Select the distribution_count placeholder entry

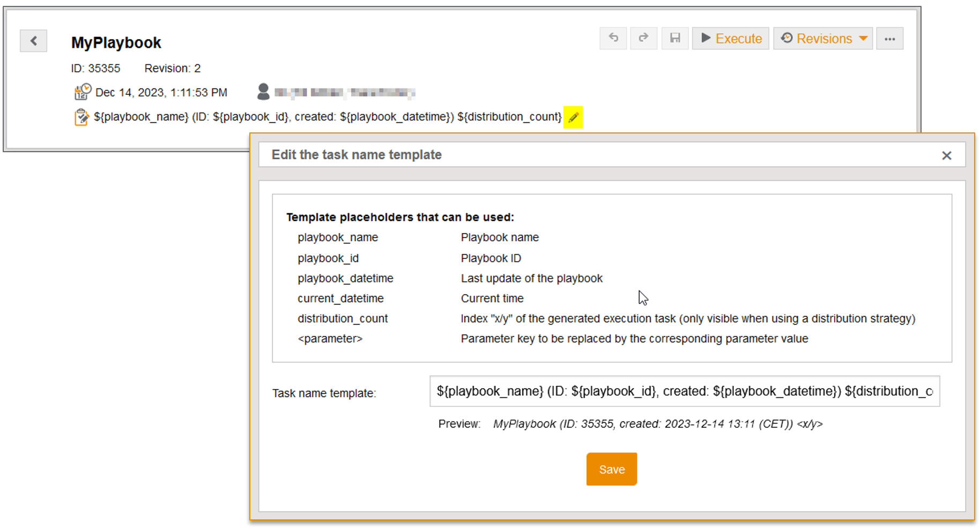[x=343, y=318]
